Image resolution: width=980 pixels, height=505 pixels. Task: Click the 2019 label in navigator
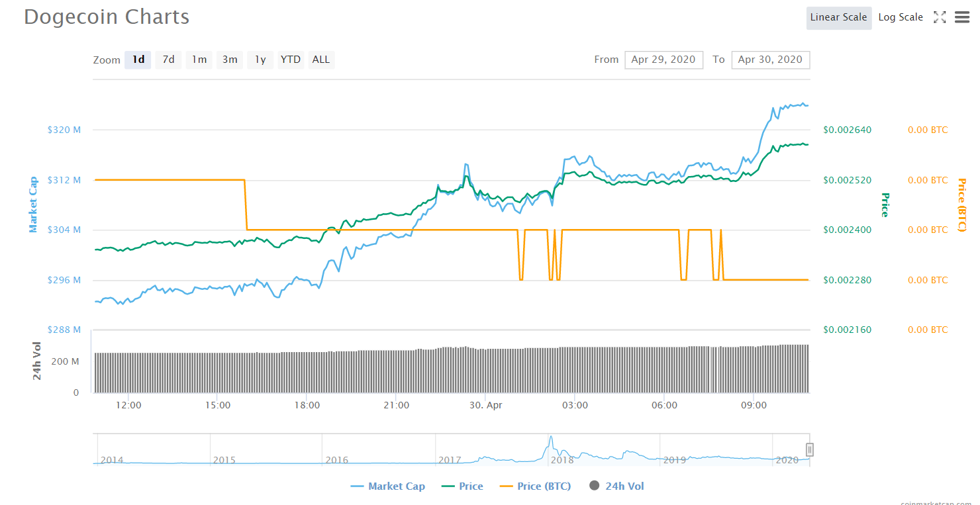pyautogui.click(x=674, y=460)
